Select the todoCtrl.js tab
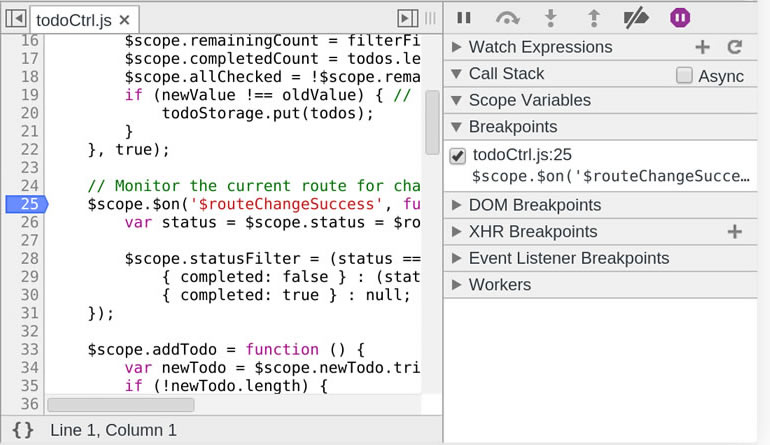This screenshot has height=445, width=770. point(73,19)
